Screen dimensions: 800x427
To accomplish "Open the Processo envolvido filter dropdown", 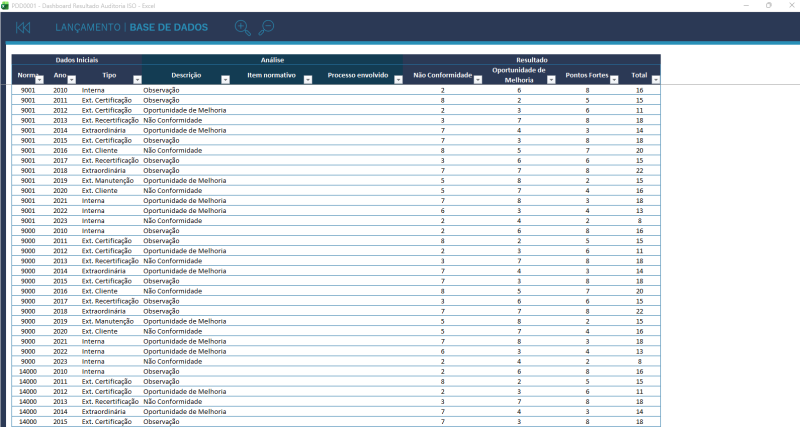I will point(395,78).
